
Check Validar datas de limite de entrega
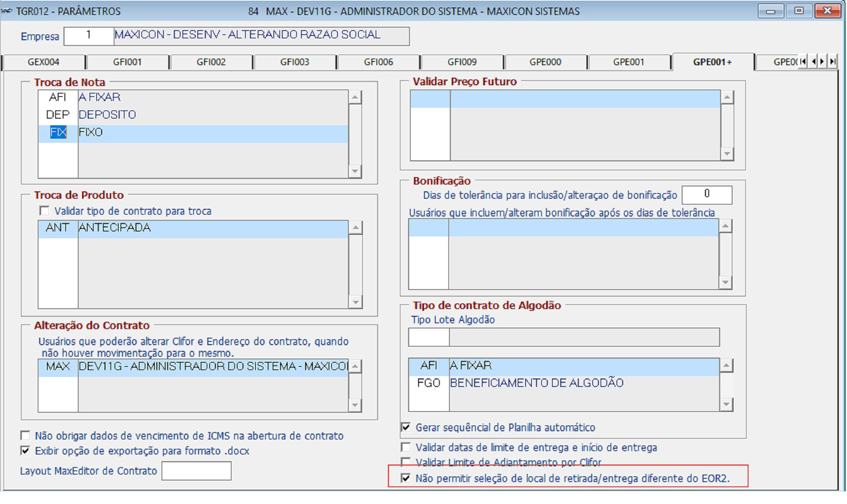tap(406, 447)
